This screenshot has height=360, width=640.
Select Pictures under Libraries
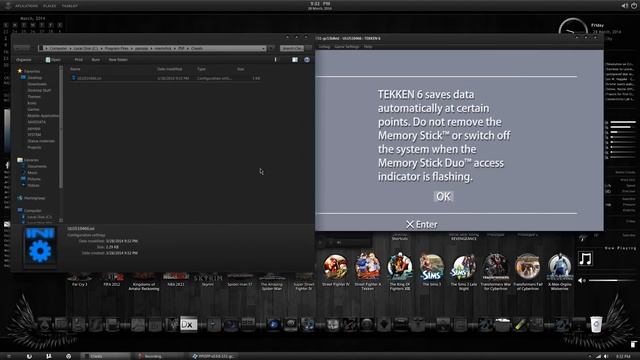(x=31, y=179)
